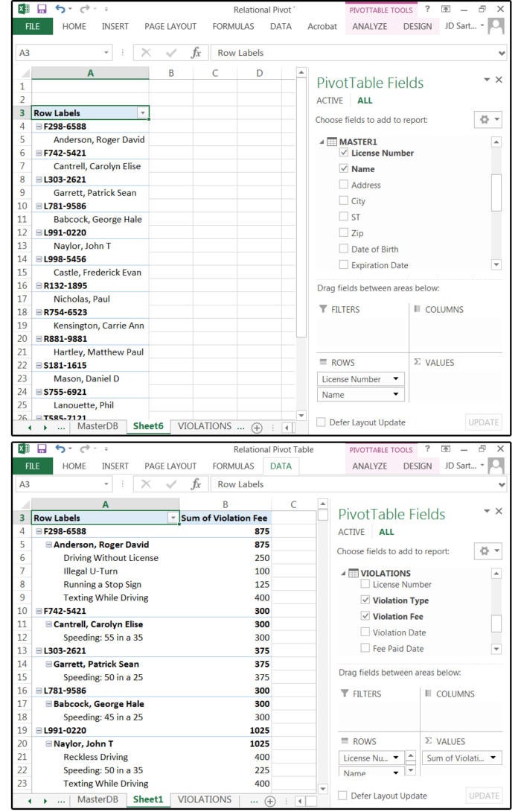The height and width of the screenshot is (812, 521).
Task: Open Sum of Violation Fee dropdown in VALUES
Action: (x=493, y=758)
